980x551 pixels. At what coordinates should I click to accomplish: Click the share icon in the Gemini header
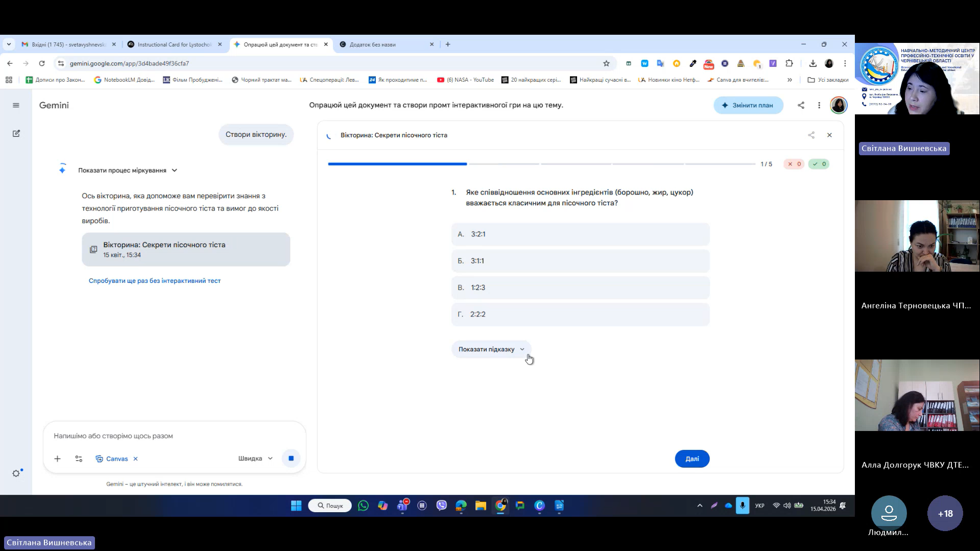coord(801,105)
